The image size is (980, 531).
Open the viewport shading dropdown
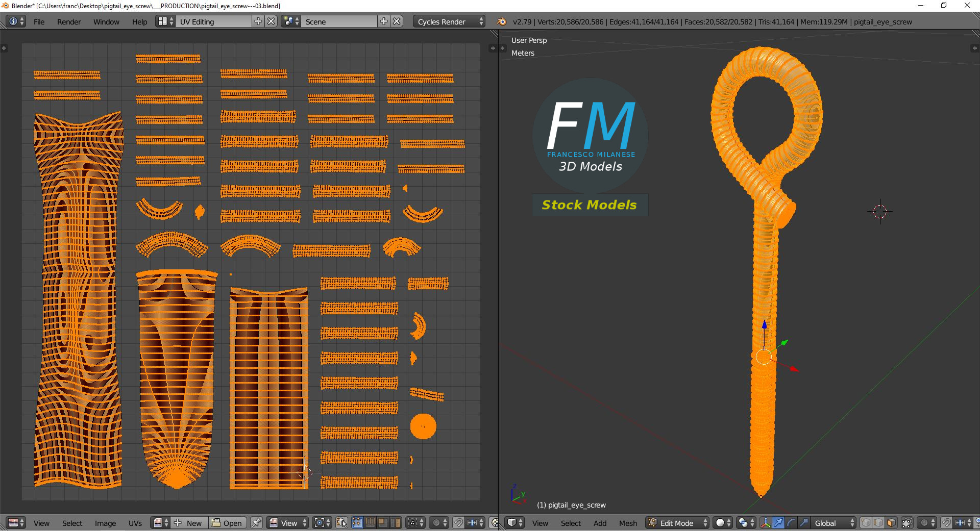722,523
